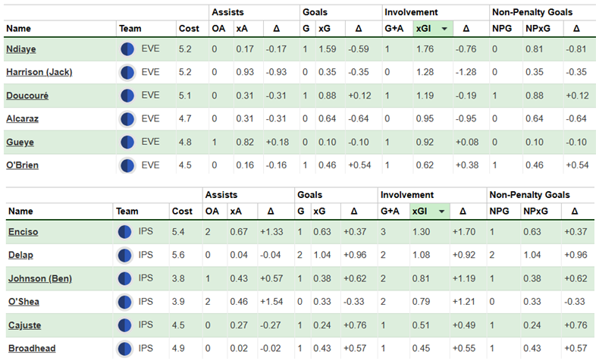599x364 pixels.
Task: Open Enciso's player profile link
Action: (23, 232)
